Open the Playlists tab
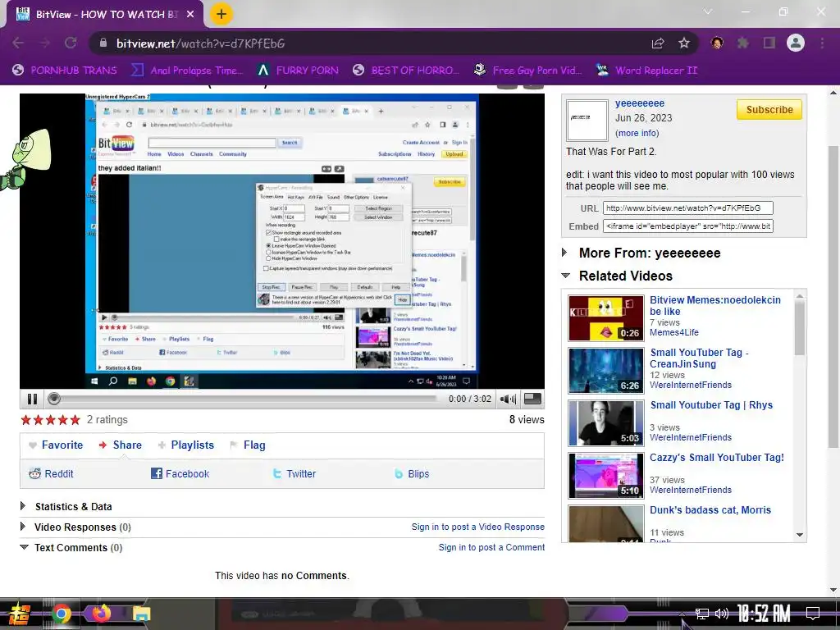Screen dimensions: 840x630 (x=186, y=445)
